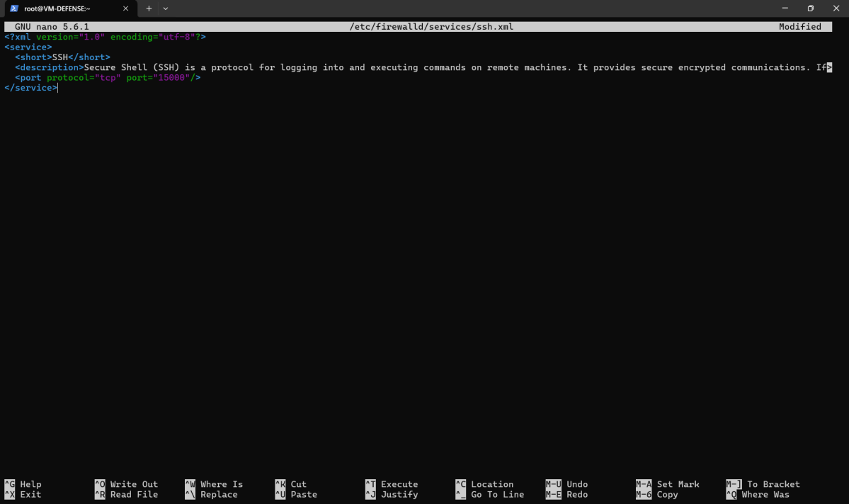Show cursor Location
Image resolution: width=849 pixels, height=504 pixels.
[x=491, y=483]
